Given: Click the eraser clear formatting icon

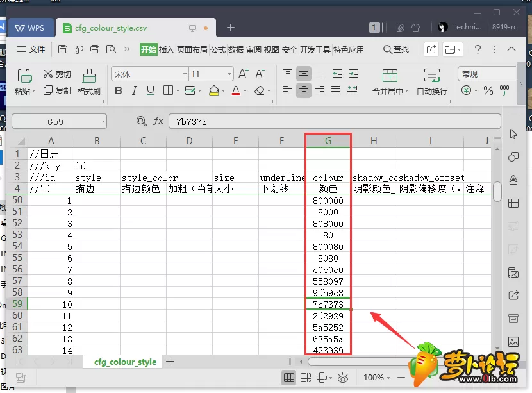Looking at the screenshot, I should 260,90.
